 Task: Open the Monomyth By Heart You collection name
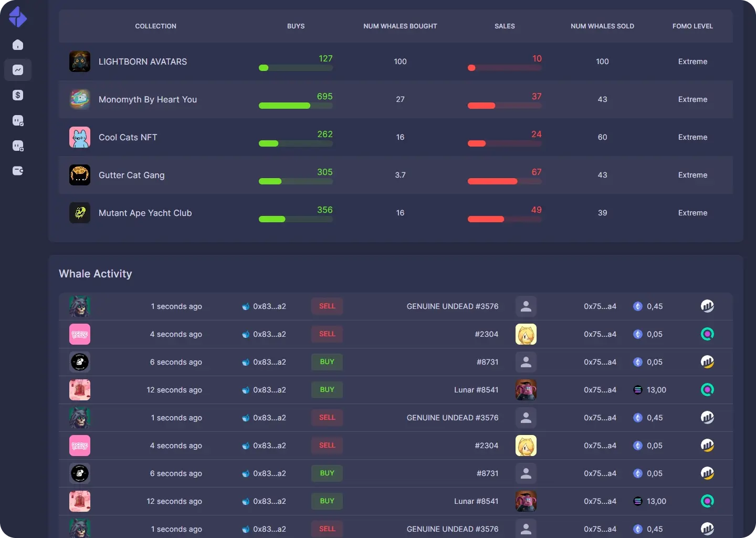tap(148, 99)
